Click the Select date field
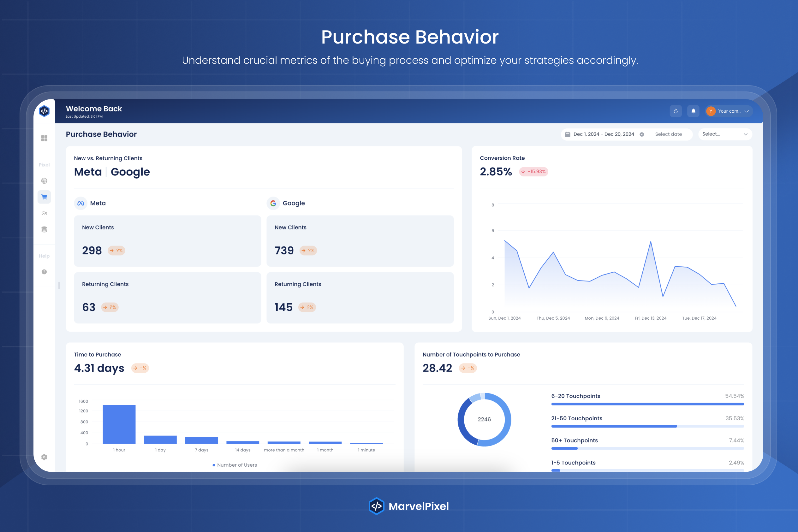798x532 pixels. pos(668,134)
